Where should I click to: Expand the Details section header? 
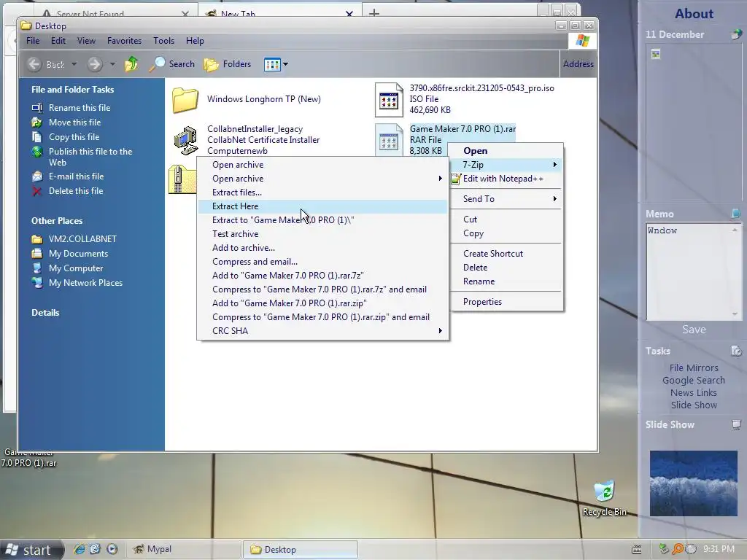45,313
